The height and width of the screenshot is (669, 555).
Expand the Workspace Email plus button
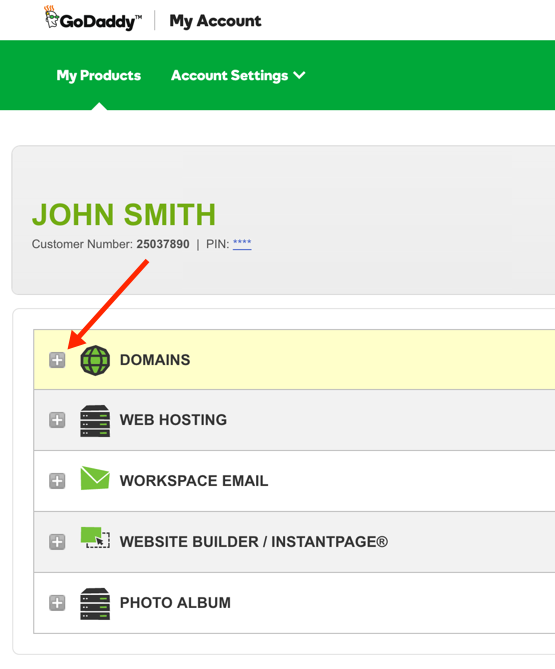click(57, 481)
